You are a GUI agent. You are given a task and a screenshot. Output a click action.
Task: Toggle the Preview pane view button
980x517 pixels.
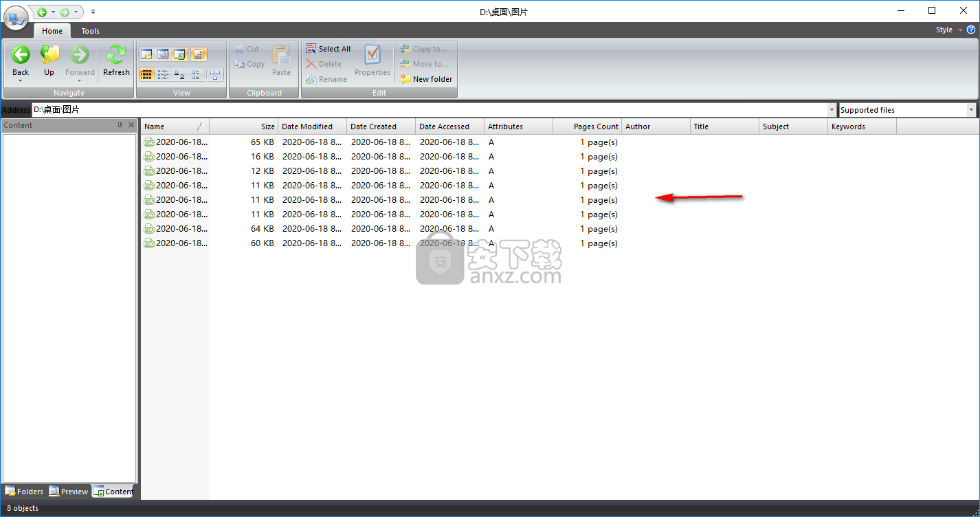(x=163, y=54)
